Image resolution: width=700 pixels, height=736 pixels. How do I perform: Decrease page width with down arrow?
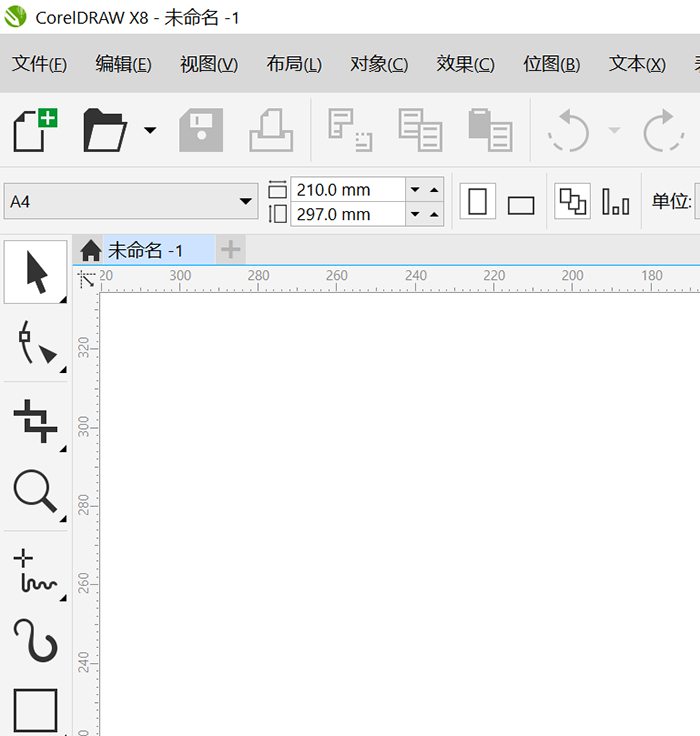[415, 190]
